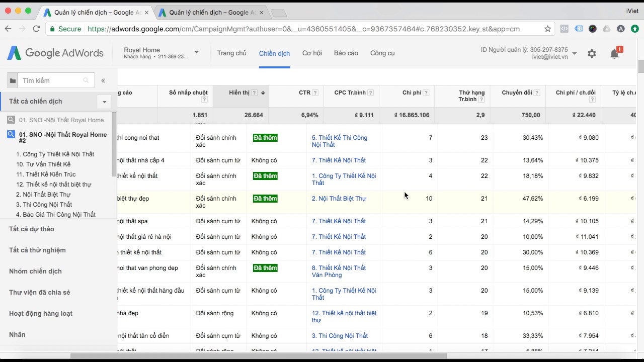Open ad group 10. Tư Vấn Thiết Kế

pos(43,164)
